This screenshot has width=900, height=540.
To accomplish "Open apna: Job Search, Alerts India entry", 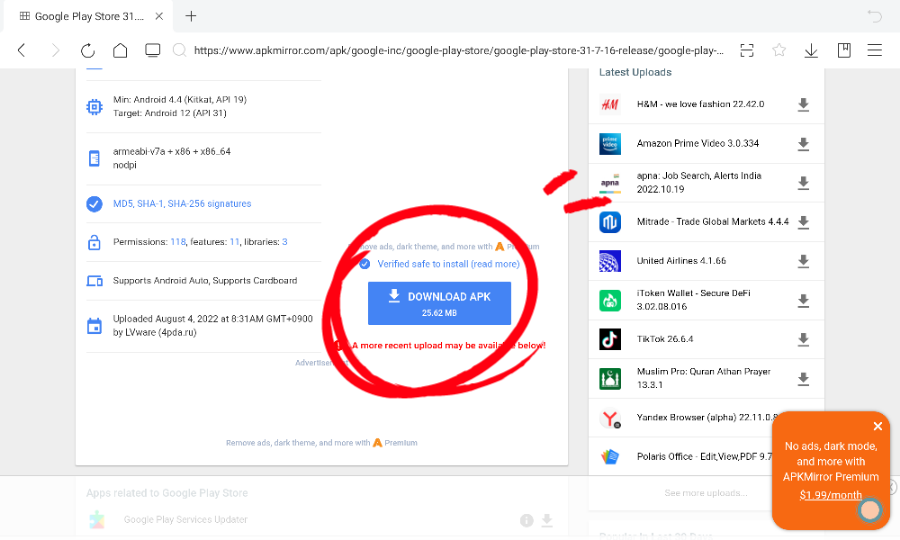I will (699, 182).
